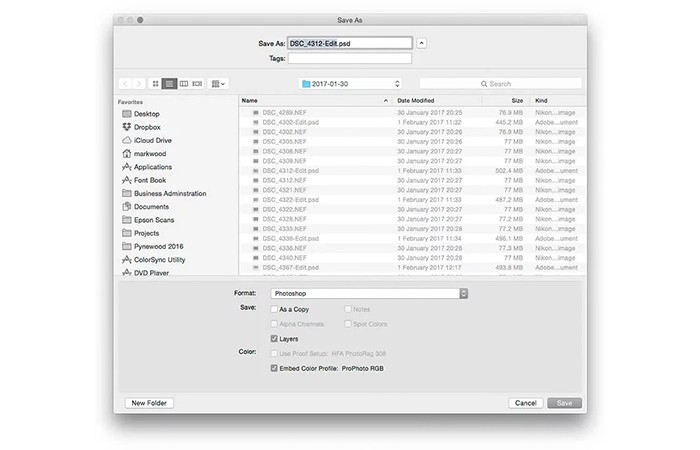The image size is (700, 450).
Task: Select file DSC_4309.NEF
Action: tap(413, 161)
